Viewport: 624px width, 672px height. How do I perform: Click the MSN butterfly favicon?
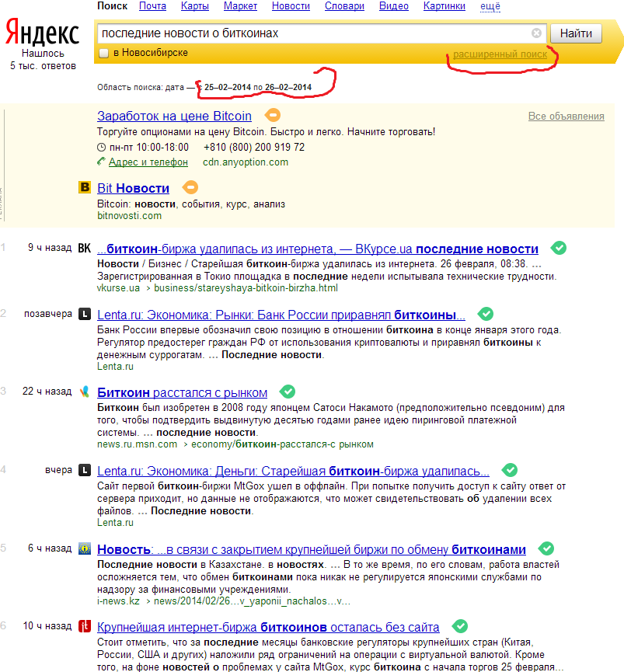pyautogui.click(x=85, y=392)
